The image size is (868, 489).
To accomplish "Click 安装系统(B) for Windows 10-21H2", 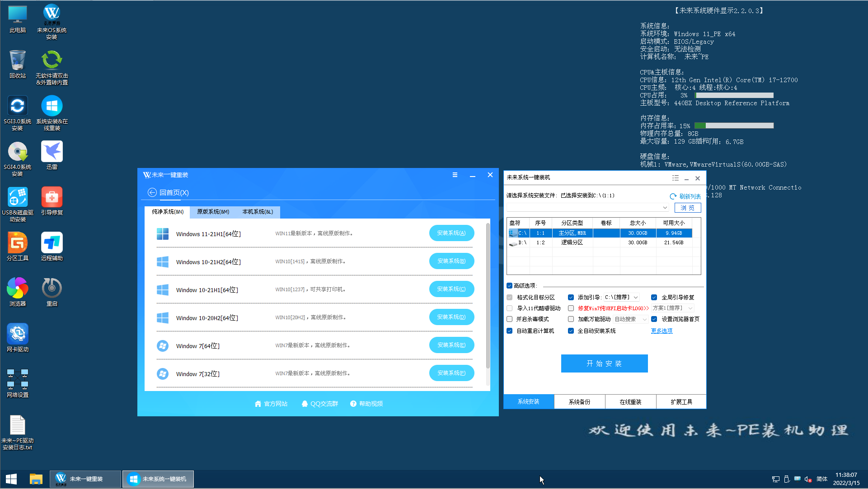I will [451, 261].
